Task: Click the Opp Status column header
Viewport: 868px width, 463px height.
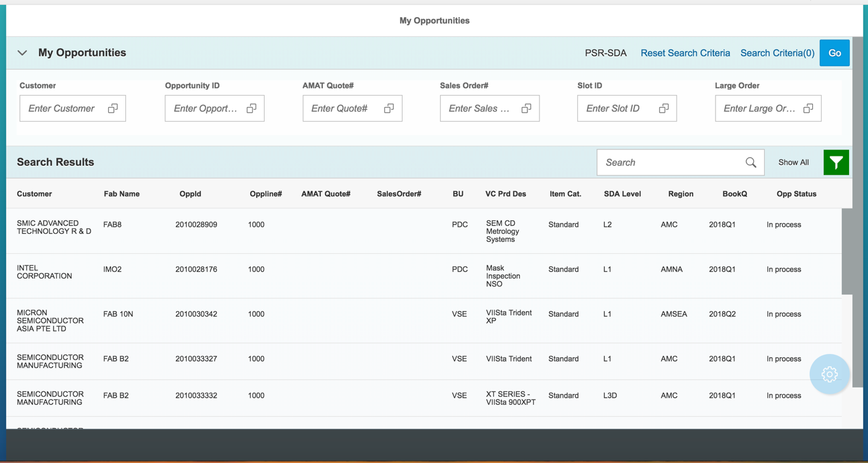Action: 796,194
